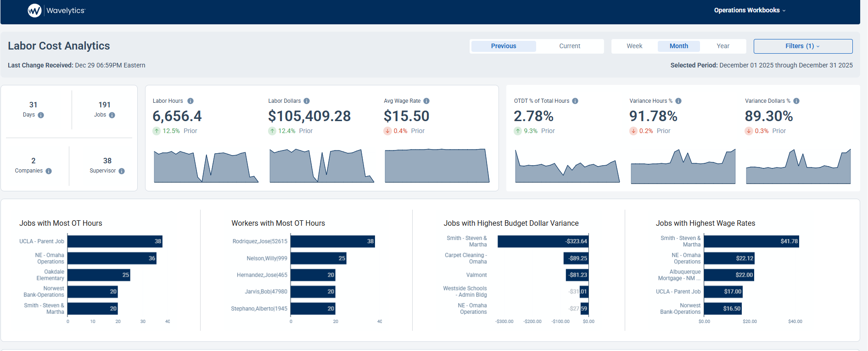Click Labor Hours green up-arrow indicator

point(157,131)
